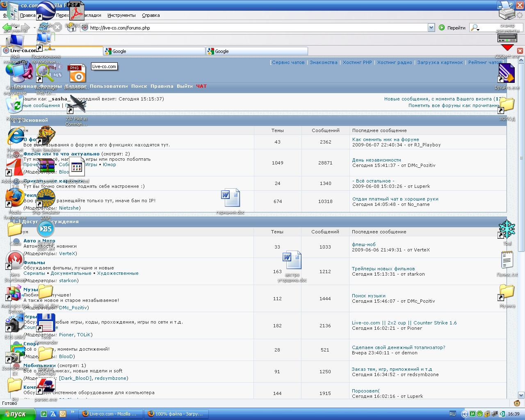Collapse the Досуг и обсуждения forum category
Screen dimensions: 525x420
pos(16,221)
